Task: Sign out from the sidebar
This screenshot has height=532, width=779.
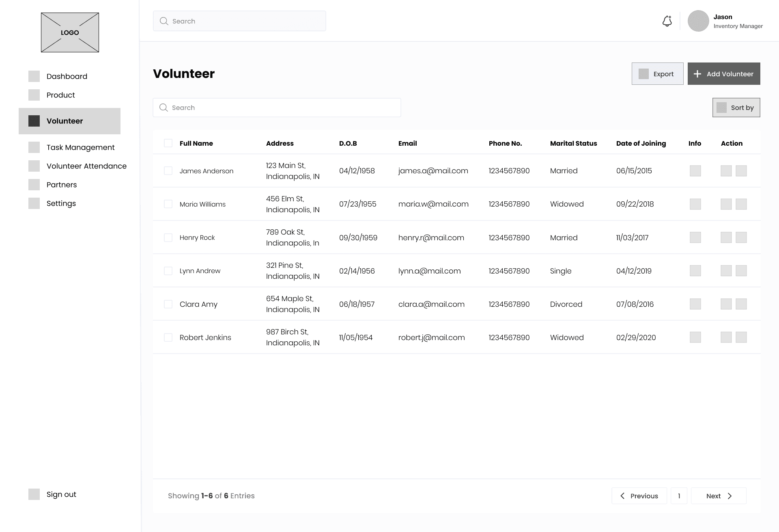Action: pyautogui.click(x=61, y=494)
